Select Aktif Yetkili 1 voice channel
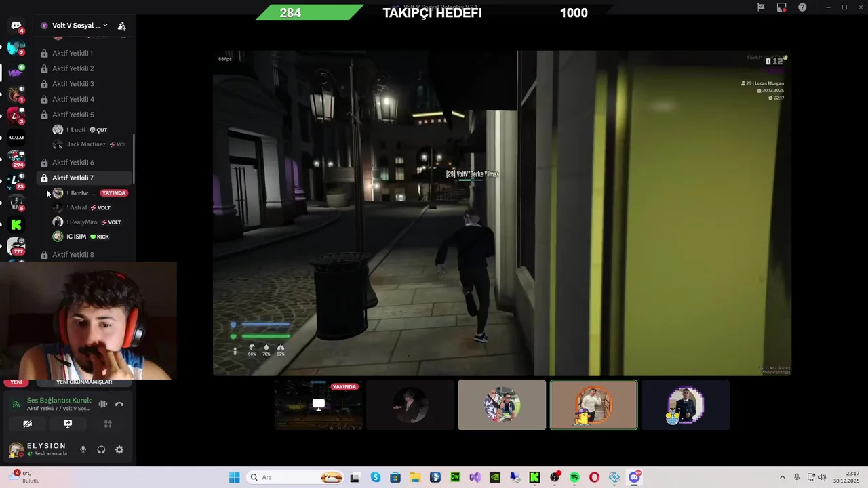The height and width of the screenshot is (488, 868). click(x=84, y=53)
